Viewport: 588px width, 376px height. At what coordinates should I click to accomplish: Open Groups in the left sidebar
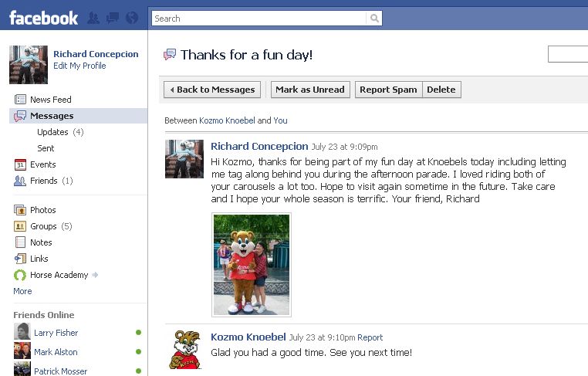(42, 226)
